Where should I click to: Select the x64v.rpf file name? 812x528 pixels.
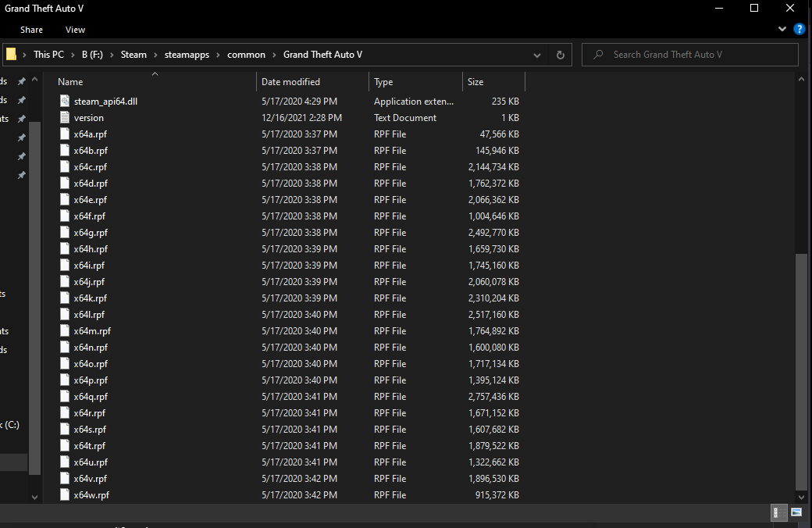[x=90, y=479]
